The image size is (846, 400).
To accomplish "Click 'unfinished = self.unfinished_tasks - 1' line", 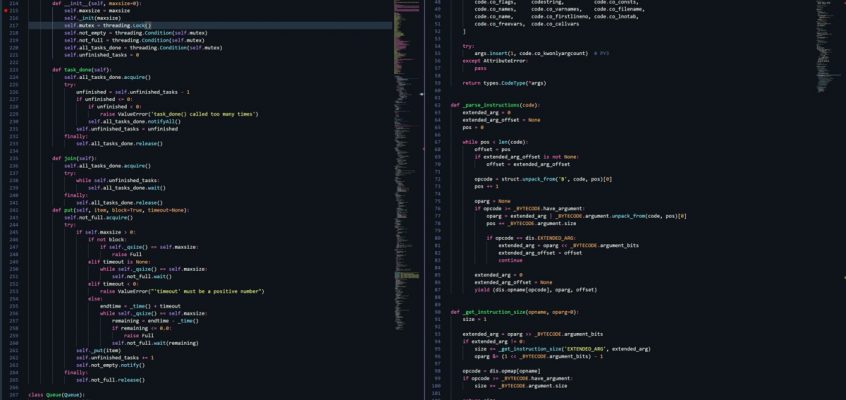I will pyautogui.click(x=133, y=92).
